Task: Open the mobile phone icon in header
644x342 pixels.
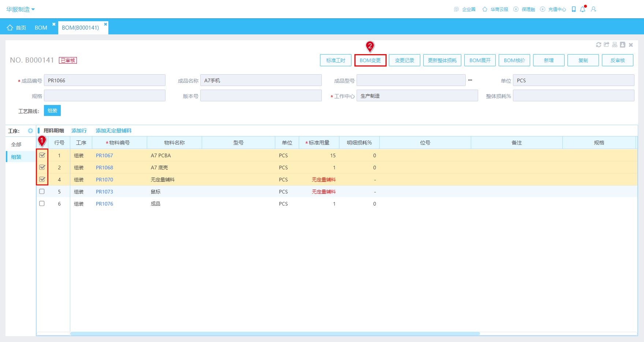Action: [574, 9]
